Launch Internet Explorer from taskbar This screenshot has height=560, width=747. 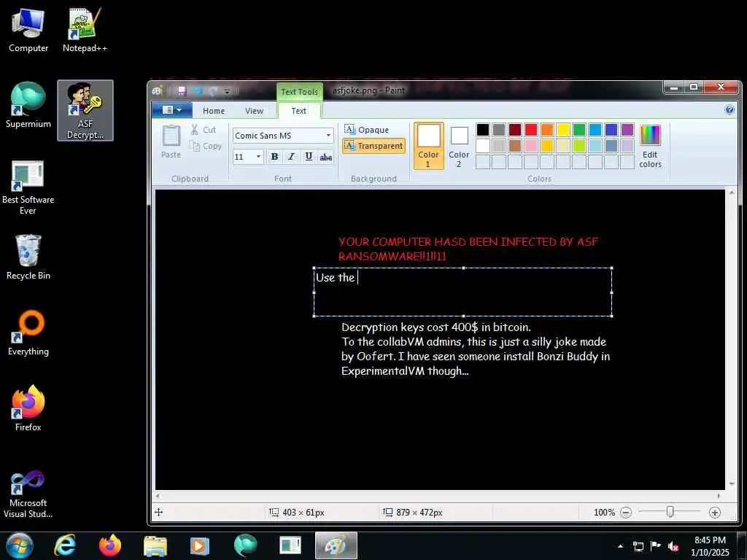coord(64,545)
